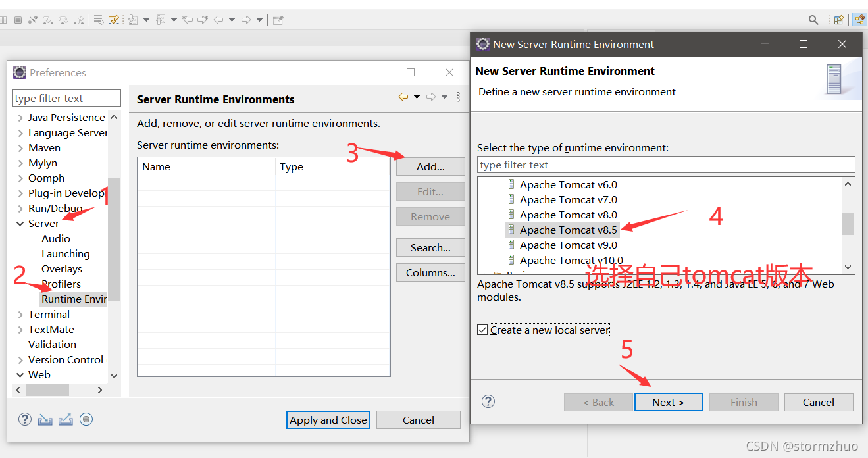Open the preferences three-dot view menu
This screenshot has height=458, width=868.
459,97
